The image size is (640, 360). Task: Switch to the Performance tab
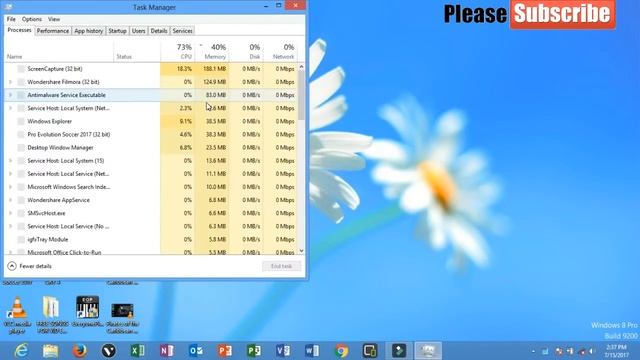click(53, 31)
